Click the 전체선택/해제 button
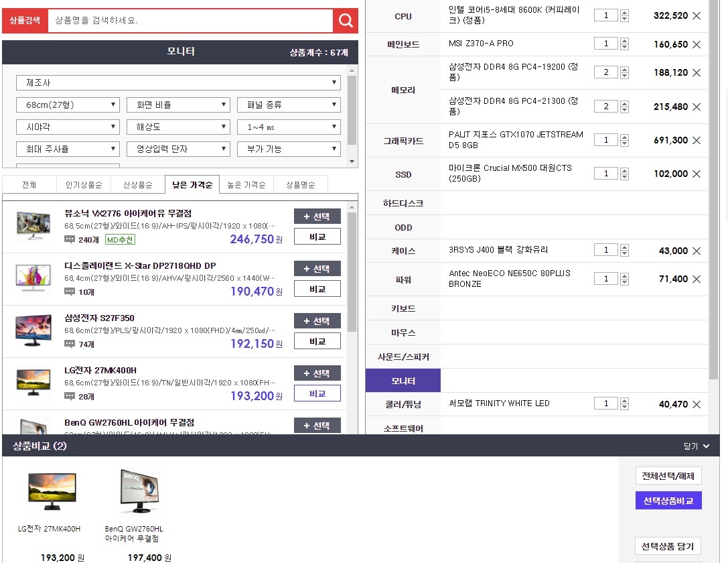Viewport: 728px width, 563px height. tap(668, 476)
